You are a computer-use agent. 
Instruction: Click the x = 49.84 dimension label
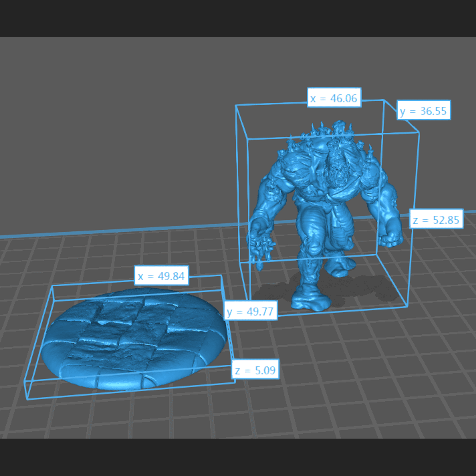pos(161,275)
